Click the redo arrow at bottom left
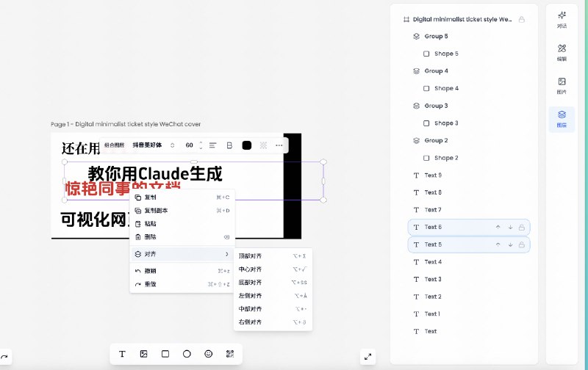The width and height of the screenshot is (588, 370). click(4, 357)
